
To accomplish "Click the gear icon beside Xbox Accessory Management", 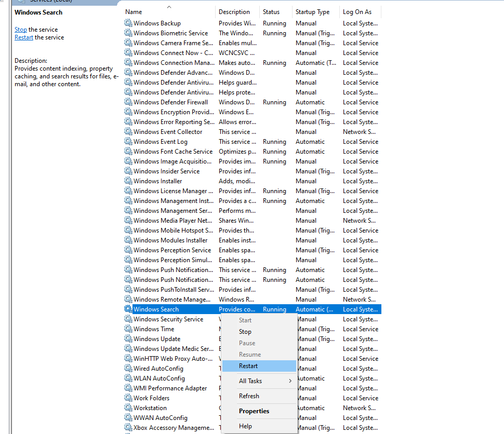I will (128, 428).
